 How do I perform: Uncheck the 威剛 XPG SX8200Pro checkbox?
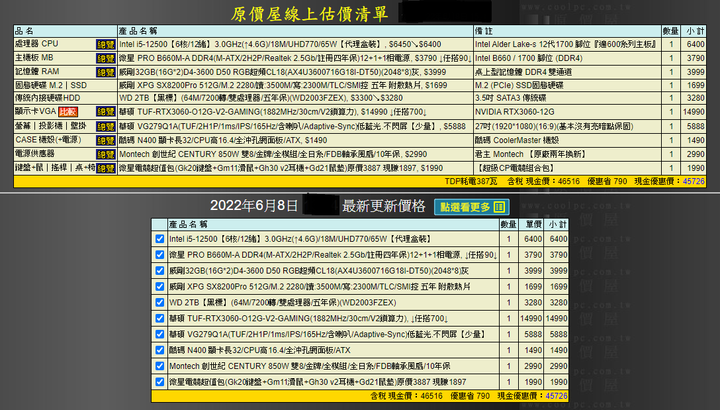click(x=159, y=286)
